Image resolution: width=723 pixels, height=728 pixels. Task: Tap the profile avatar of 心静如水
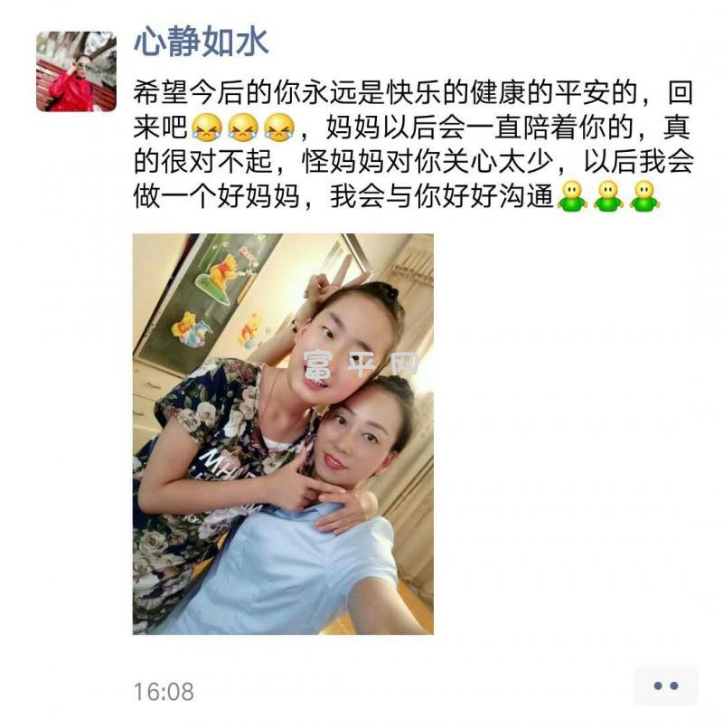76,71
